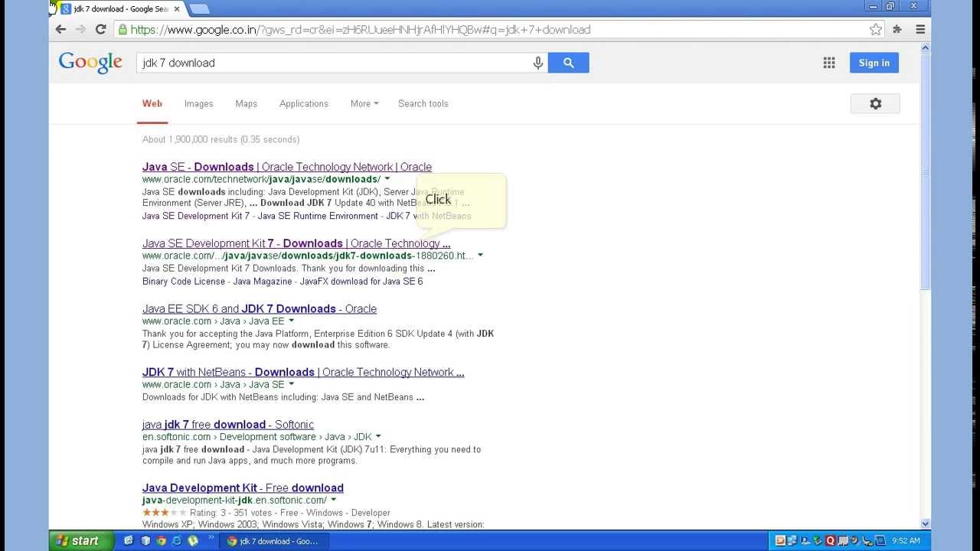
Task: Switch to Images results
Action: coord(198,103)
